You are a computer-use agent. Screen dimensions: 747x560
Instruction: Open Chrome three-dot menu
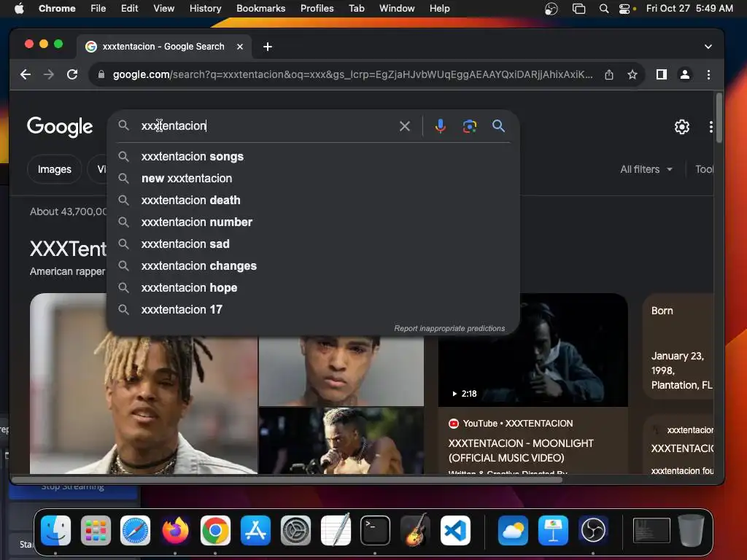[x=708, y=74]
